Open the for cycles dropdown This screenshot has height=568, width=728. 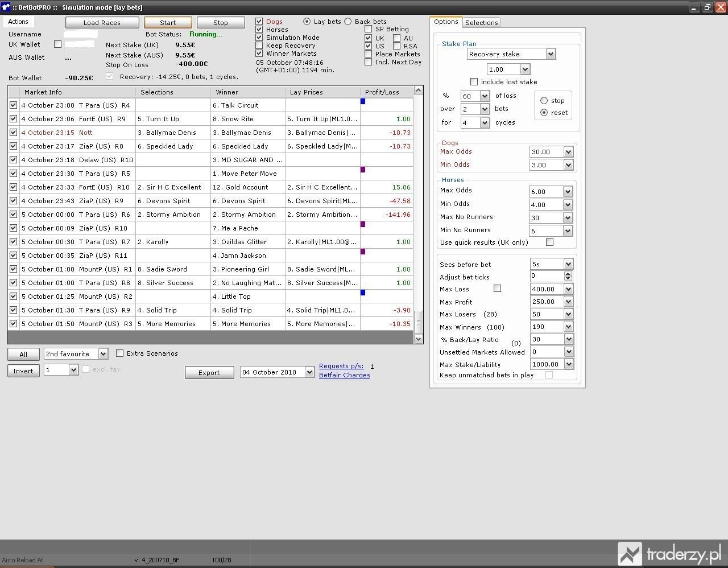click(x=485, y=123)
